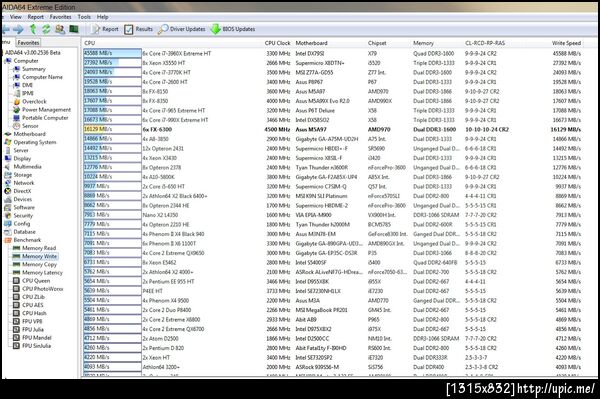The image size is (600, 399).
Task: Sort by Chipset column header
Action: point(377,43)
